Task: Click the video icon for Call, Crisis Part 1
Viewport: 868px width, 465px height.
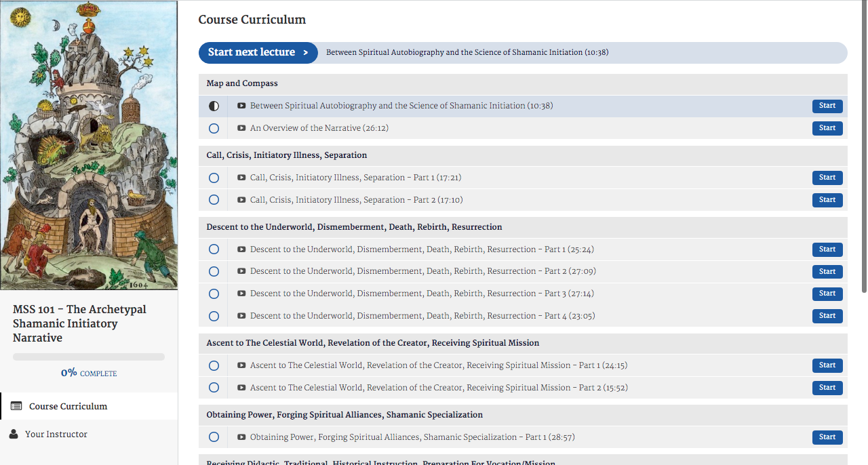Action: (x=241, y=178)
